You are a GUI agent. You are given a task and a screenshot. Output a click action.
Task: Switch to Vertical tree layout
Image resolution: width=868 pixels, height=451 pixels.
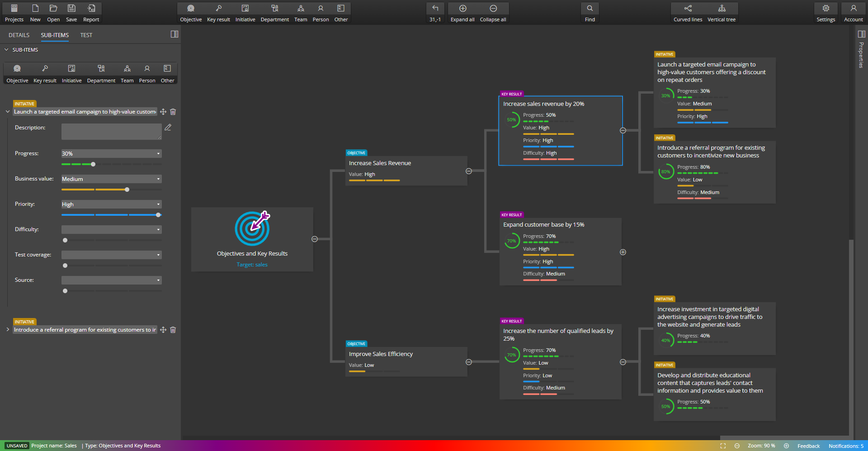click(x=722, y=11)
